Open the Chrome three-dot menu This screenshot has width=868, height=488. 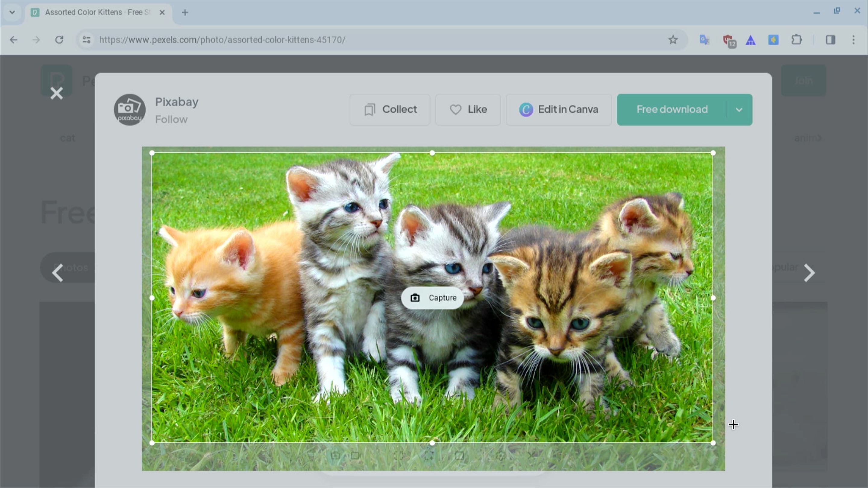(x=854, y=40)
